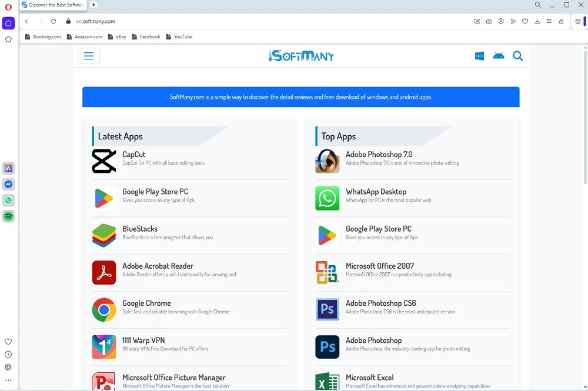Launch WhatsApp in the Opera sidebar
Viewport: 588px width, 391px height.
(8, 200)
